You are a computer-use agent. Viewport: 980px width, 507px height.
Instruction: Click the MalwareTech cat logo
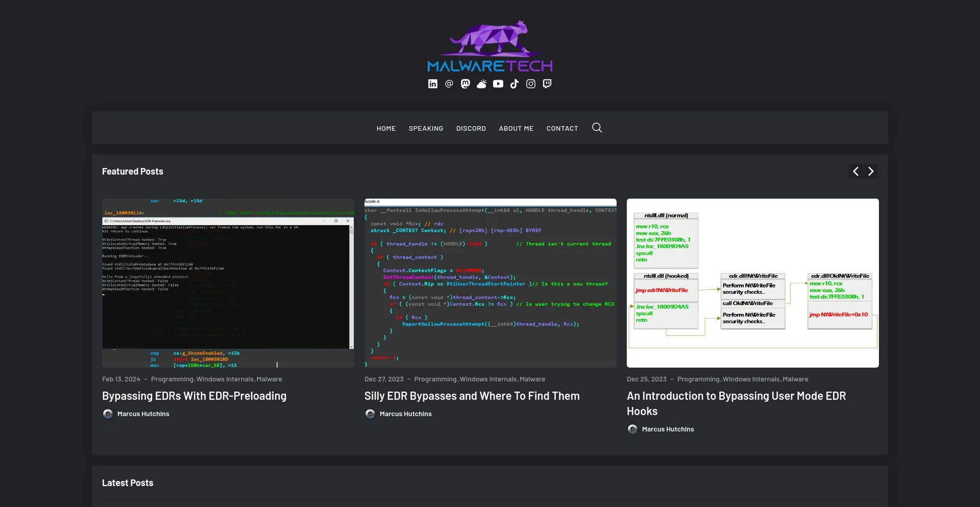tap(490, 46)
